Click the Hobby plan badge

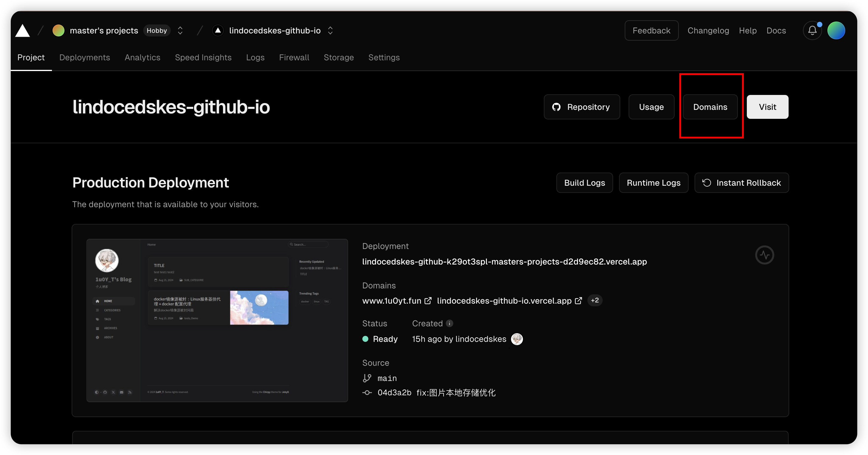(157, 31)
